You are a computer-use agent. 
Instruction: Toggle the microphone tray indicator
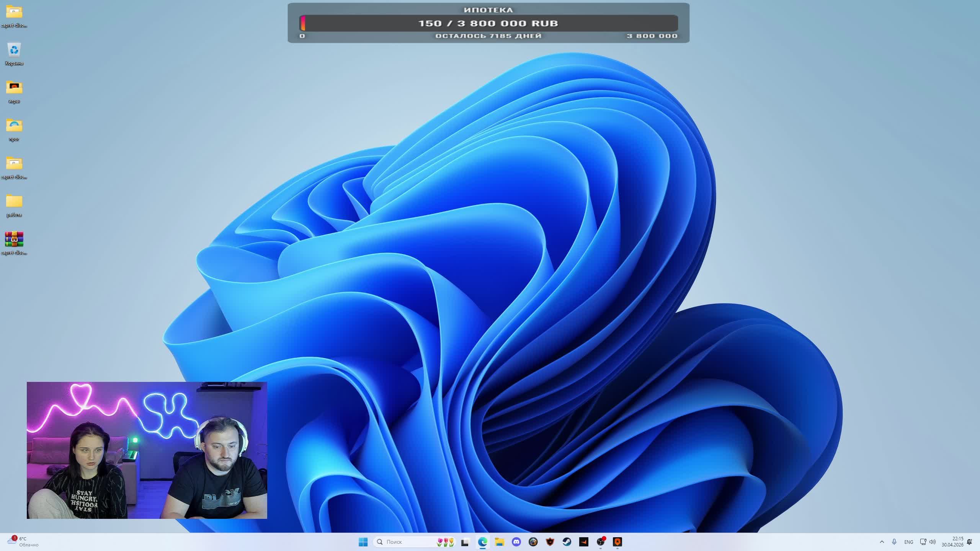coord(894,542)
